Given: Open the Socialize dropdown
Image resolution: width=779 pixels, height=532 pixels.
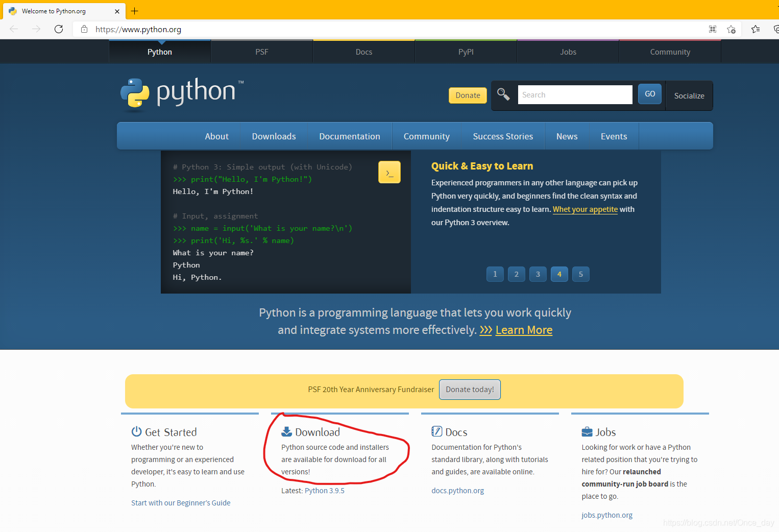Looking at the screenshot, I should (x=689, y=95).
